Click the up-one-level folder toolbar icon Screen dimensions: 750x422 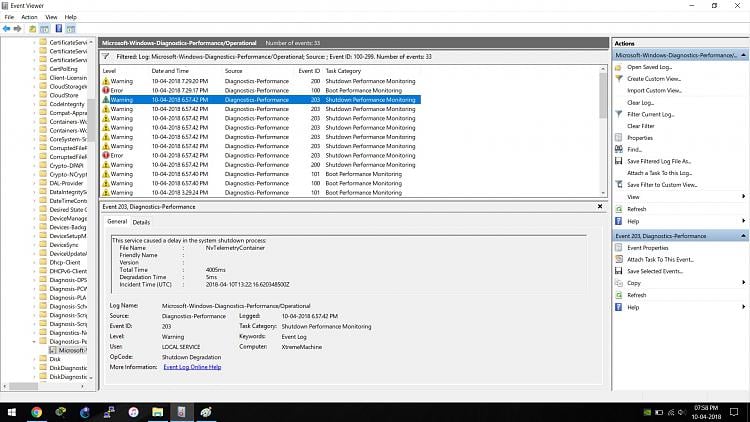click(33, 29)
